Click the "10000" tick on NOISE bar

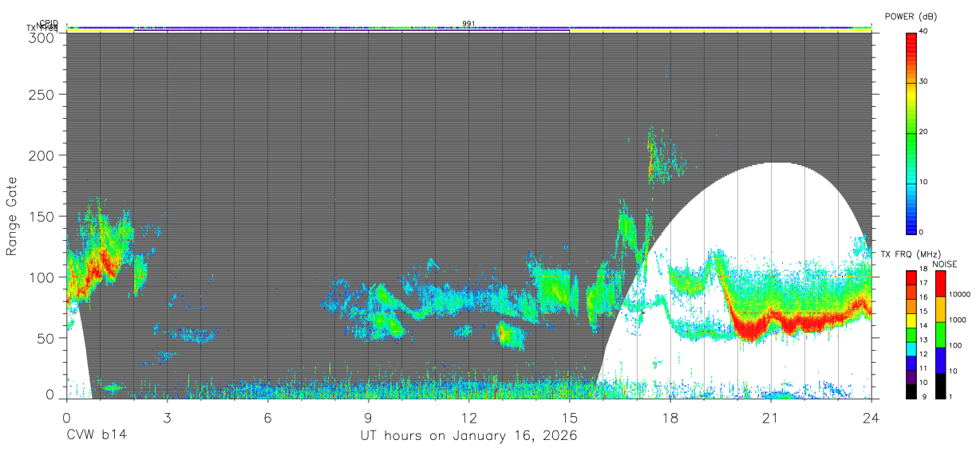pyautogui.click(x=958, y=294)
